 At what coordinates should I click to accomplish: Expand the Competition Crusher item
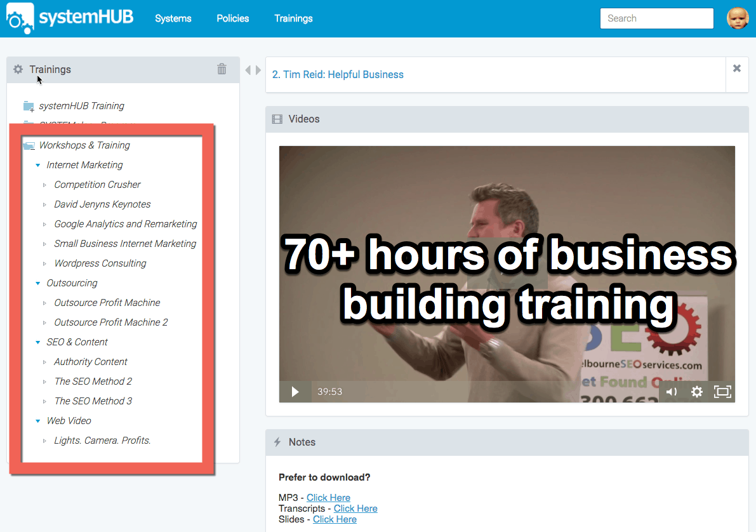(44, 185)
